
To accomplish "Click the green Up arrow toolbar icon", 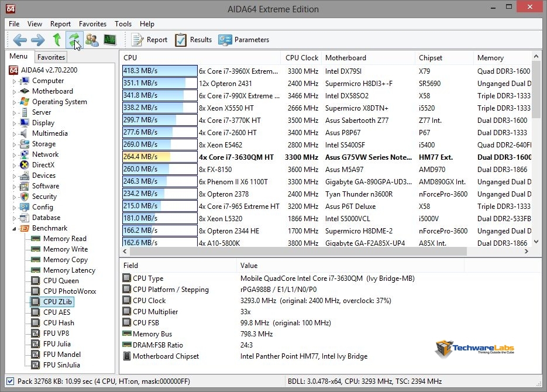I will [x=57, y=40].
